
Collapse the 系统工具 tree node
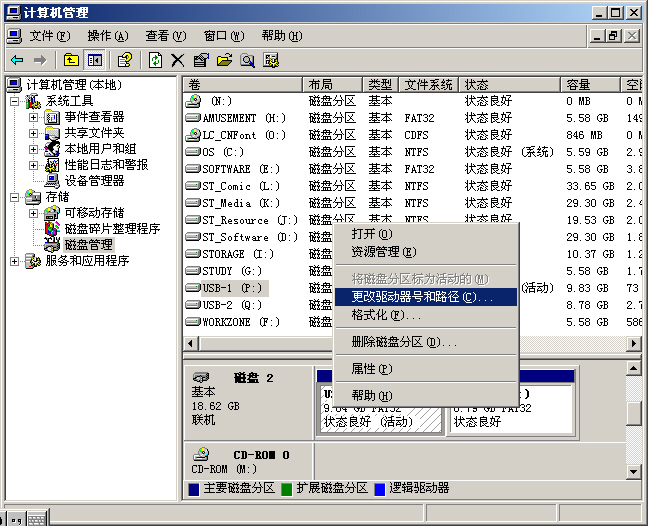pos(14,101)
